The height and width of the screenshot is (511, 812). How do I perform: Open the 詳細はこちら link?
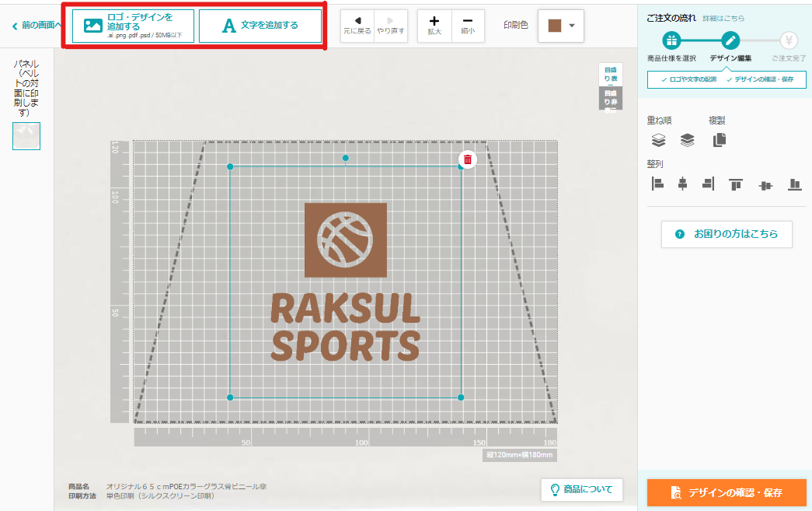point(723,18)
